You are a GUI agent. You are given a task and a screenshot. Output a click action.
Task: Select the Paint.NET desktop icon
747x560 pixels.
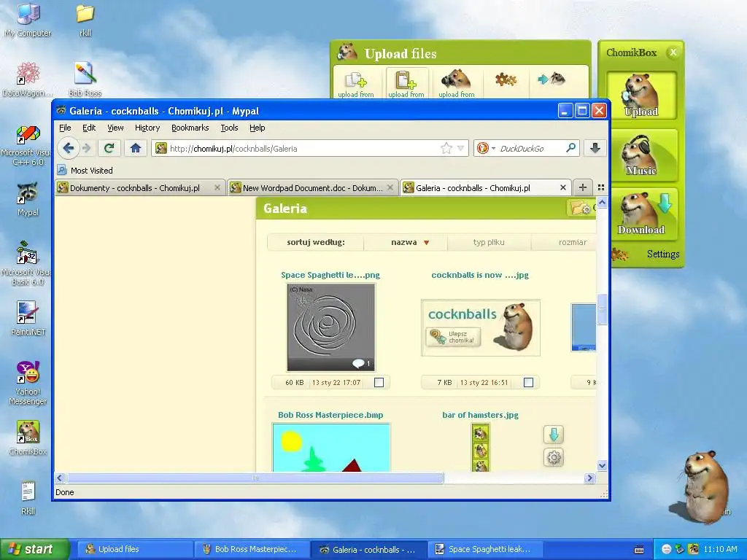(28, 318)
